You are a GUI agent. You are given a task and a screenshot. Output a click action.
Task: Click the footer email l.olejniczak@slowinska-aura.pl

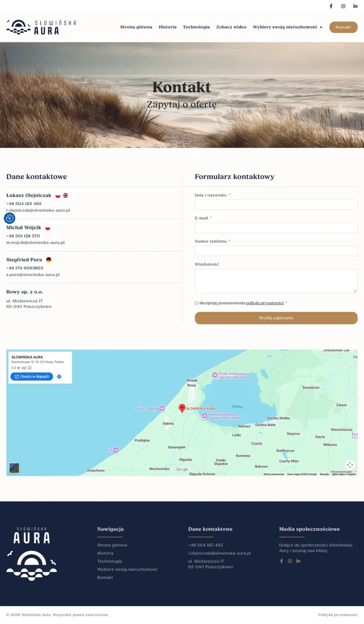[x=220, y=553]
